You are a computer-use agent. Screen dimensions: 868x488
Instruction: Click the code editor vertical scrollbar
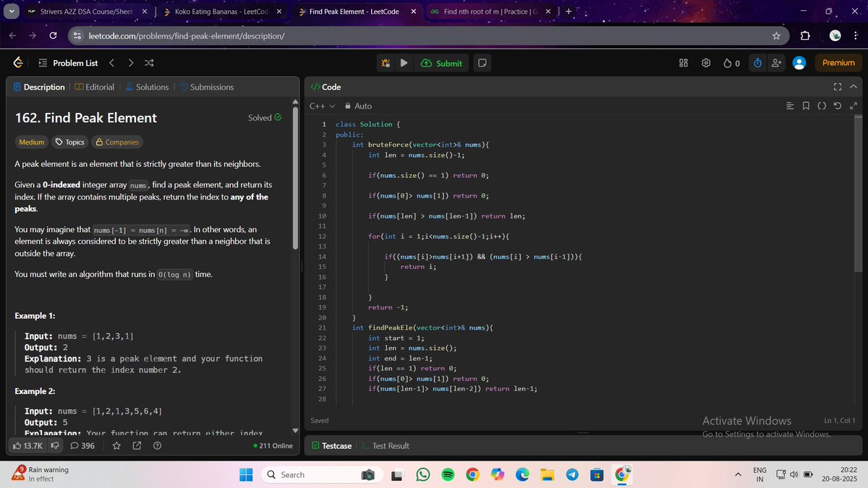pyautogui.click(x=859, y=195)
